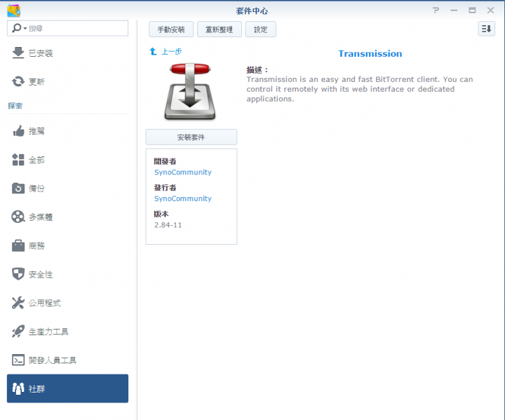The image size is (505, 420).
Task: Open the 商務 (Business) category
Action: [x=67, y=245]
